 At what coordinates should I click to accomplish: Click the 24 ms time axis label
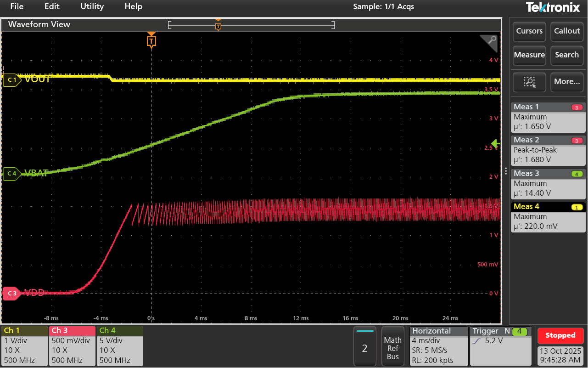(450, 318)
